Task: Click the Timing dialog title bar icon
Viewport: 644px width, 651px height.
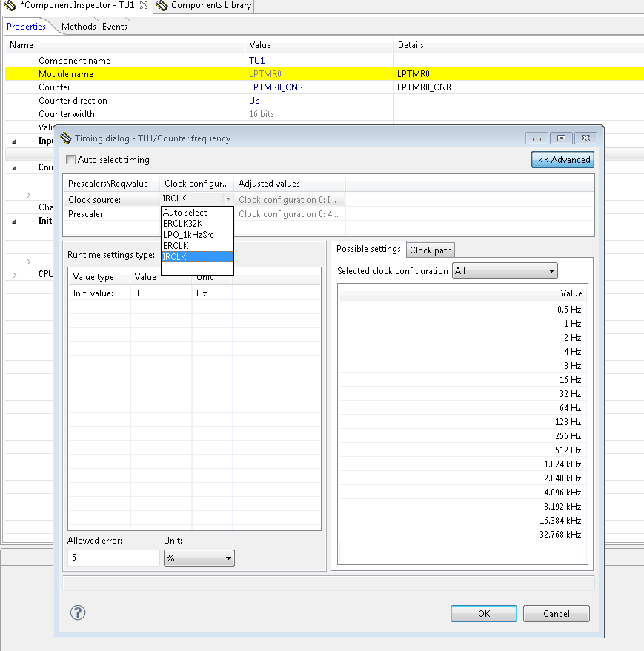Action: click(x=66, y=138)
